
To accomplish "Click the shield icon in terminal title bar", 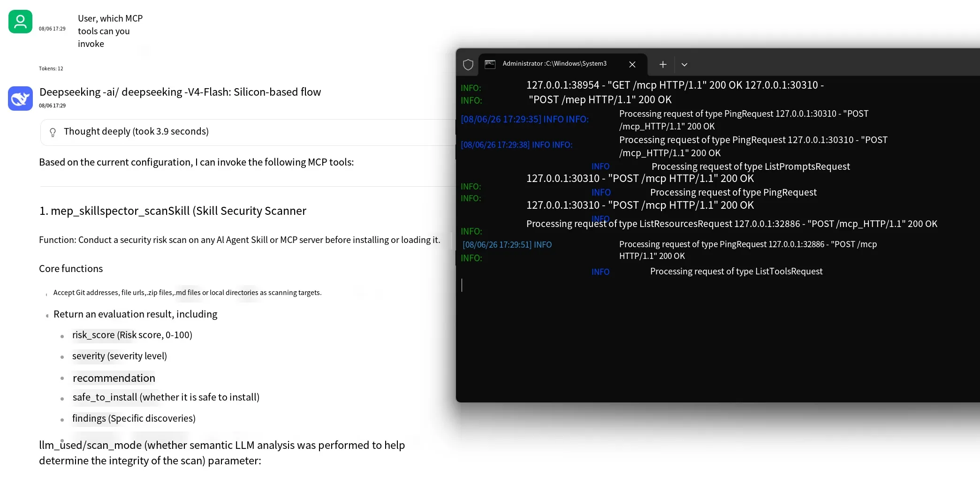I will (468, 64).
